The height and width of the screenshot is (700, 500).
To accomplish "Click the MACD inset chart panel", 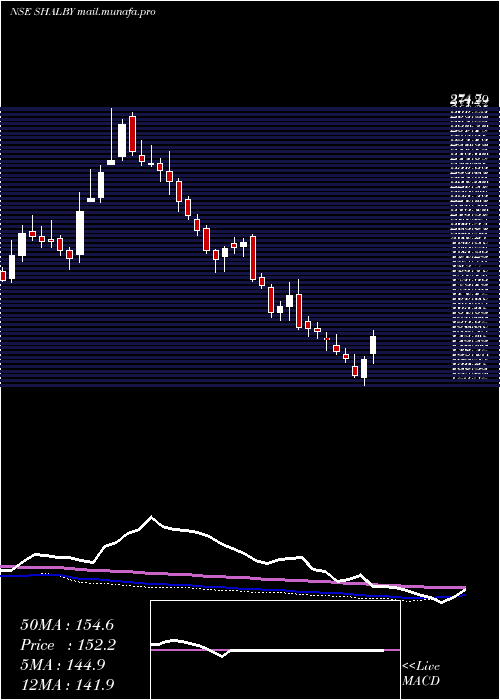I will (275, 650).
